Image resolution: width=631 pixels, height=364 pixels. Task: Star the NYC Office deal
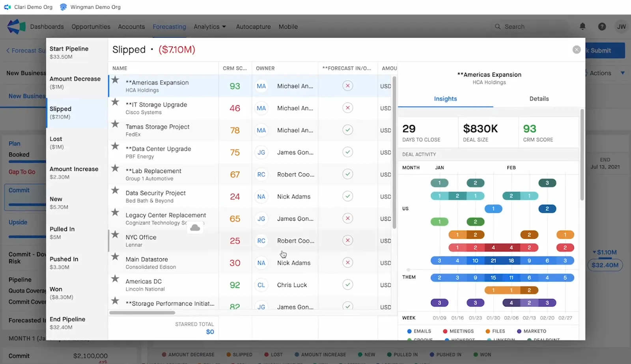coord(115,234)
